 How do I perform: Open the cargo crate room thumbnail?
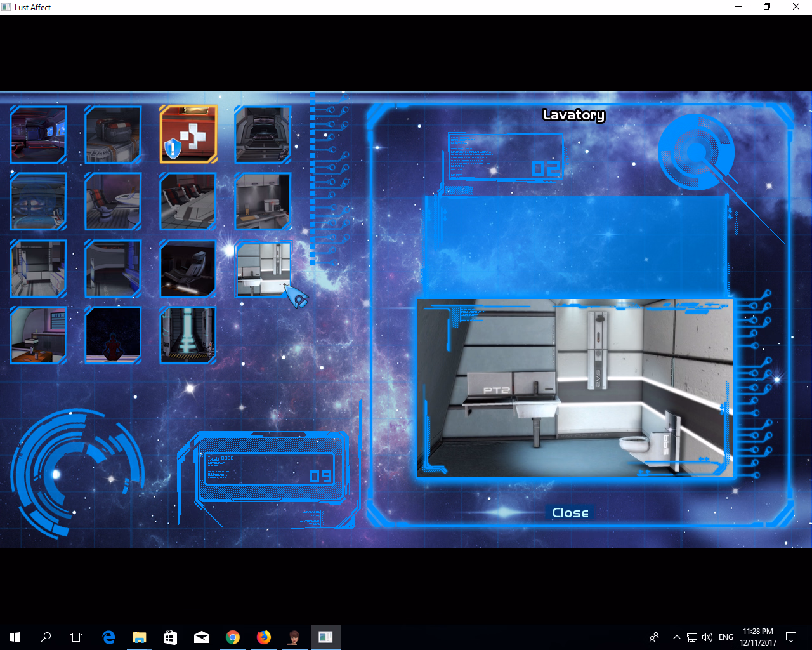pyautogui.click(x=113, y=135)
